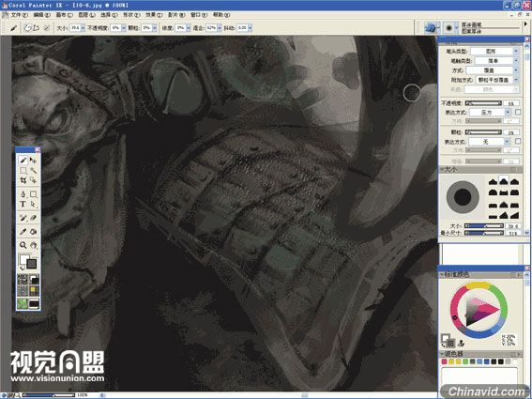Open the paper selector in toolbox

(23, 280)
